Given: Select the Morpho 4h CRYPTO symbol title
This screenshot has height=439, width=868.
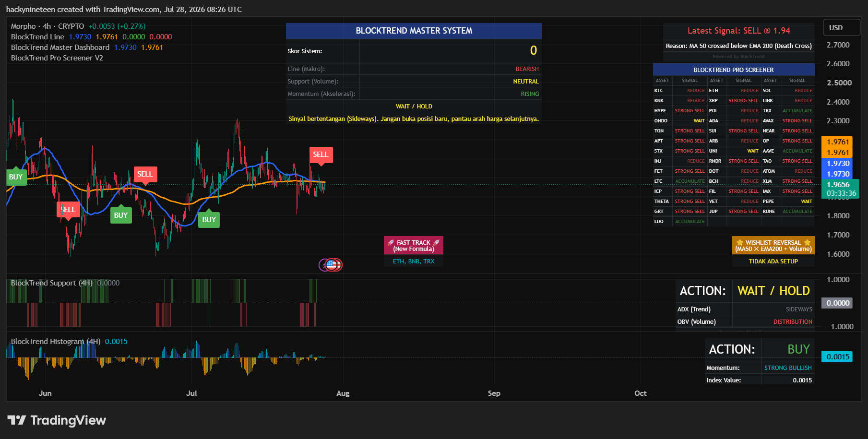Looking at the screenshot, I should (48, 26).
